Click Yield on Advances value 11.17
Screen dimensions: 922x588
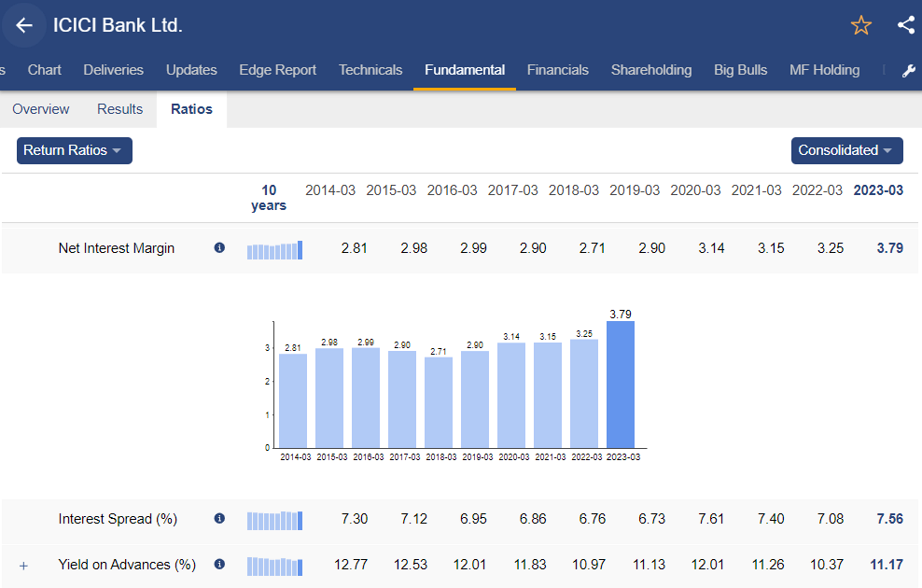(887, 565)
